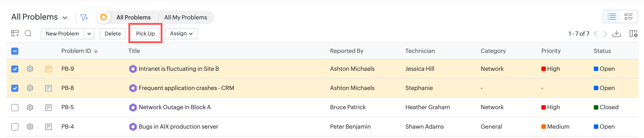Select the PB-5 row checkbox
The height and width of the screenshot is (138, 644).
(15, 107)
